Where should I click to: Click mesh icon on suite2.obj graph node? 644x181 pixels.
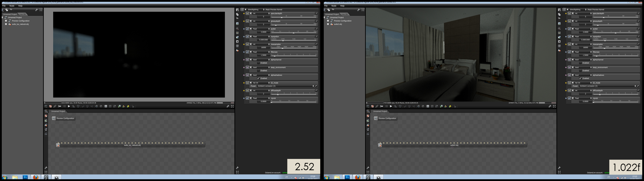click(x=380, y=145)
